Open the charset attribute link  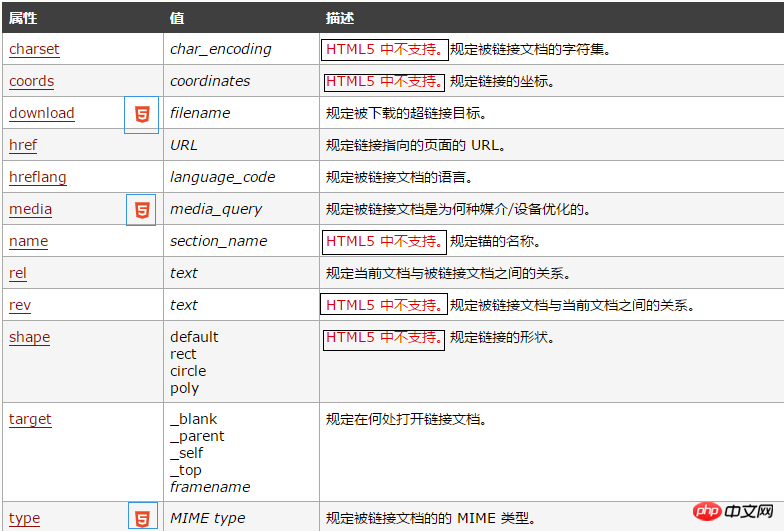click(x=34, y=49)
